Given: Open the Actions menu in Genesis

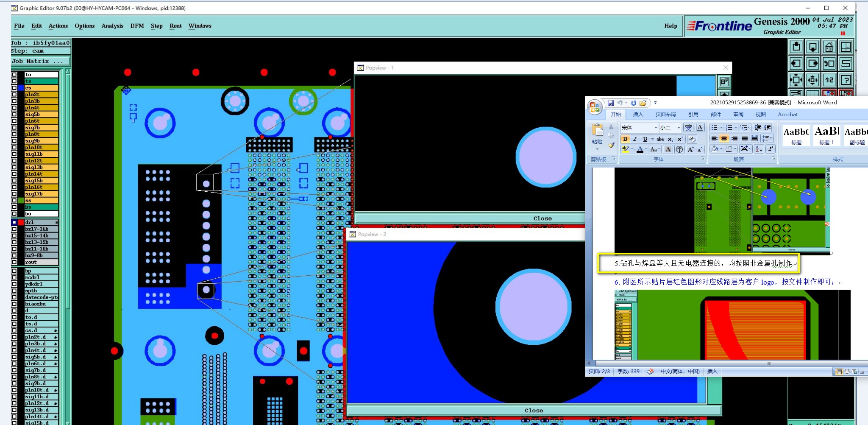Looking at the screenshot, I should pos(58,26).
